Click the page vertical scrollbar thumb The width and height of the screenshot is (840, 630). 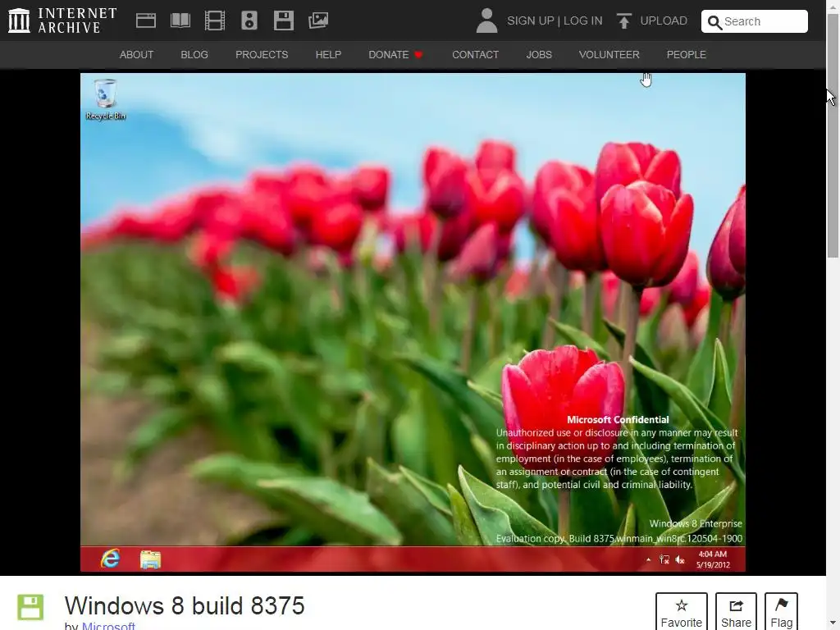tap(833, 136)
